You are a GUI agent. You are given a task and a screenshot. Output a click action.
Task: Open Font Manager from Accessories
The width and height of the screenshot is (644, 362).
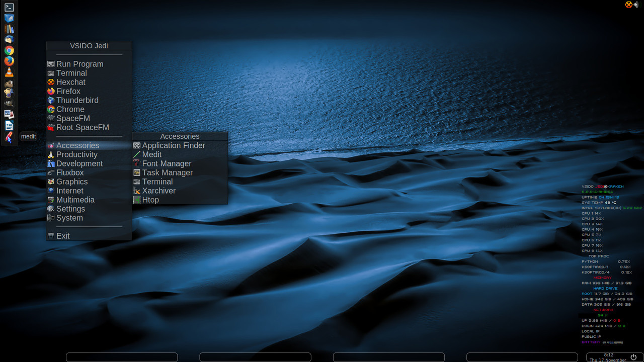click(x=180, y=163)
